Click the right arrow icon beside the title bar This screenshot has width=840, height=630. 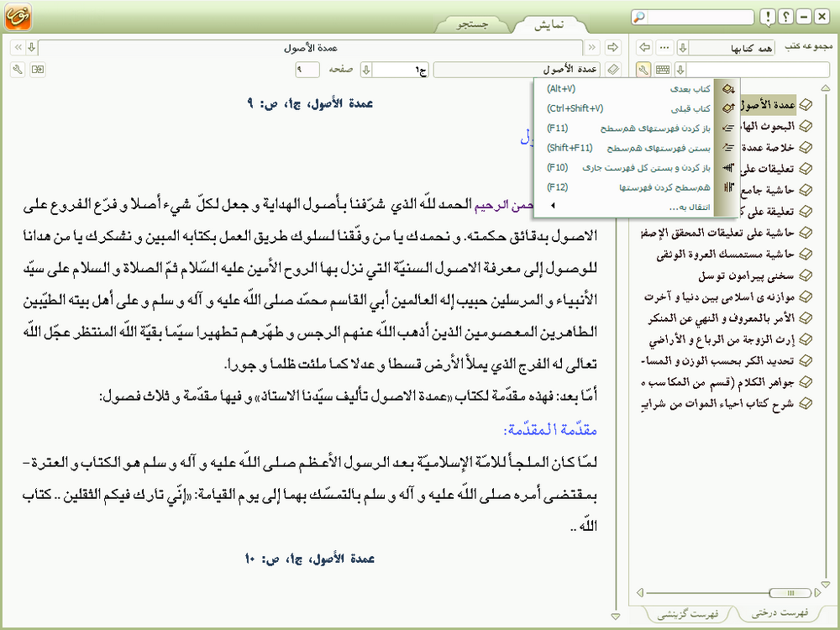612,47
